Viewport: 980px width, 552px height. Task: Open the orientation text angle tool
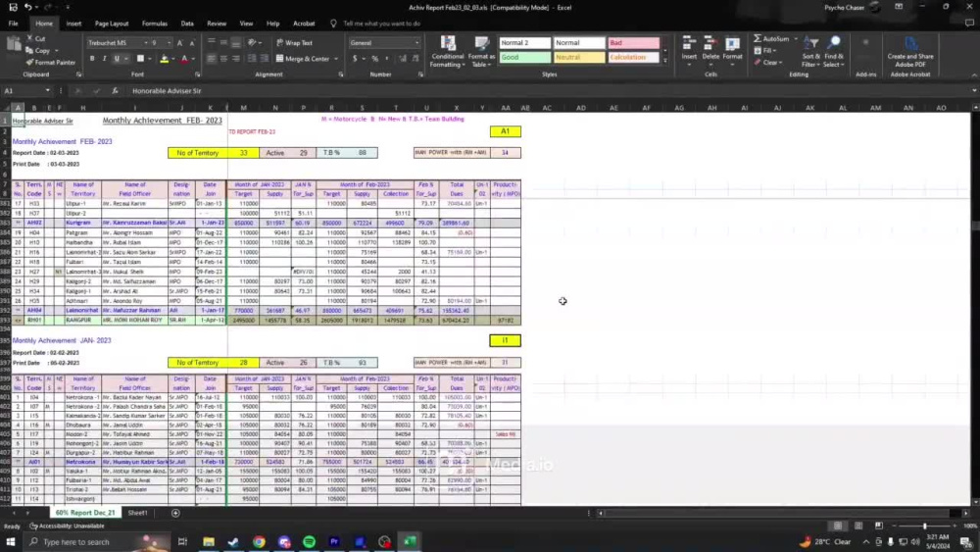(x=253, y=43)
